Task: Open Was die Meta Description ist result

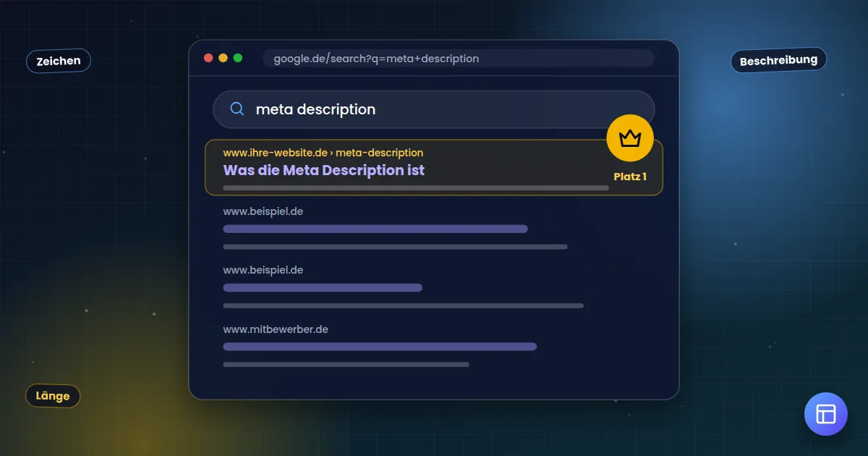Action: tap(323, 171)
